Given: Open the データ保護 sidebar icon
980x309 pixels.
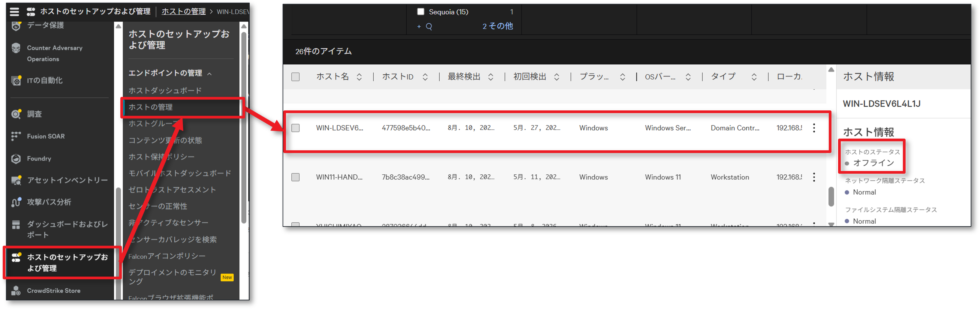Looking at the screenshot, I should pos(16,25).
